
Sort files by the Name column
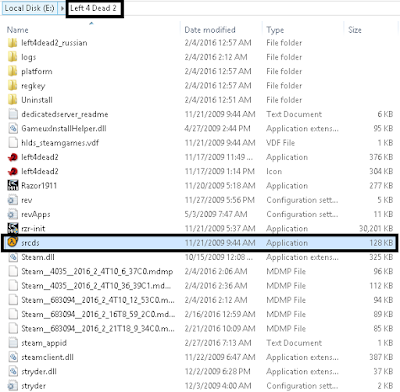[x=18, y=30]
